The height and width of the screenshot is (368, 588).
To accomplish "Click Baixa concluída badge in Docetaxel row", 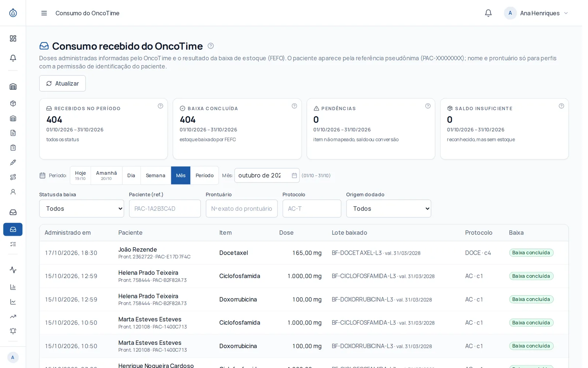I will (531, 253).
